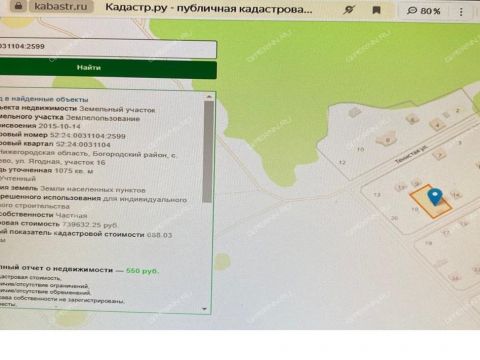Click the для индивидуального usage text
Image resolution: width=480 pixels, height=360 pixels.
click(145, 200)
